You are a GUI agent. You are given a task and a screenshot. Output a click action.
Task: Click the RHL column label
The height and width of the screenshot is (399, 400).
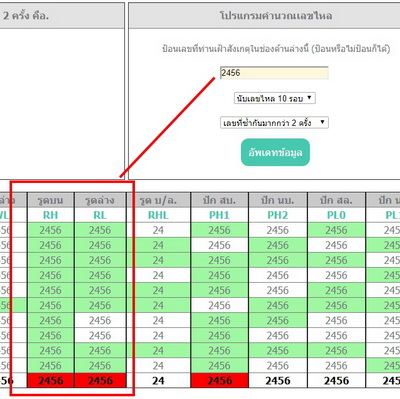tap(158, 215)
